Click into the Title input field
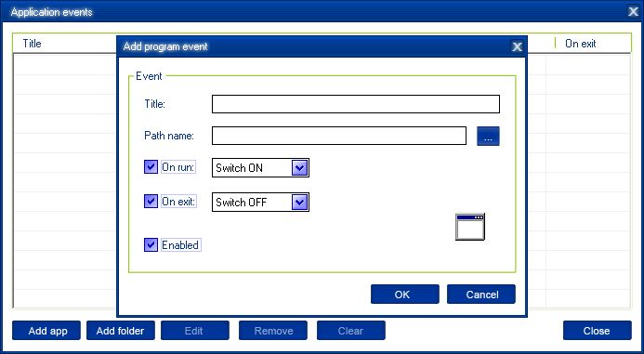 tap(356, 104)
